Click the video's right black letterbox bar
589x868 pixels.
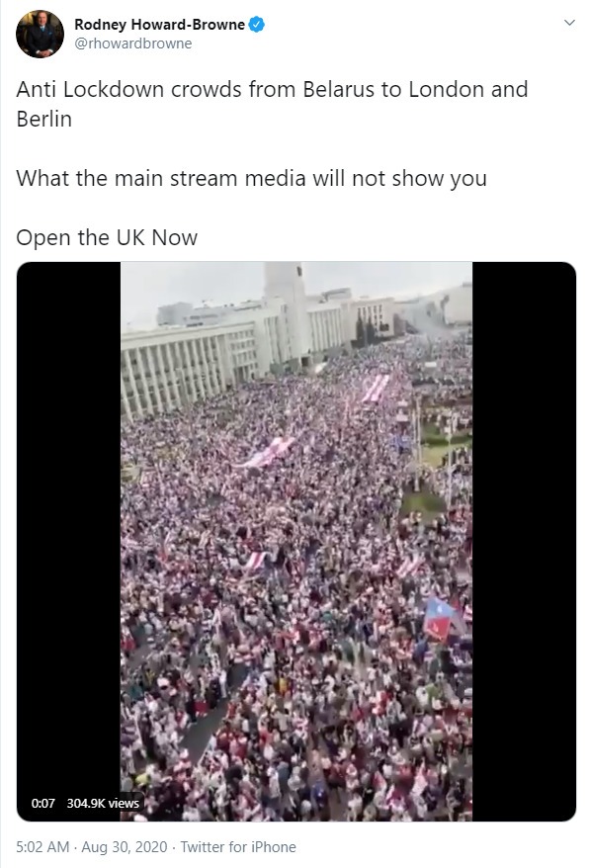coord(524,542)
